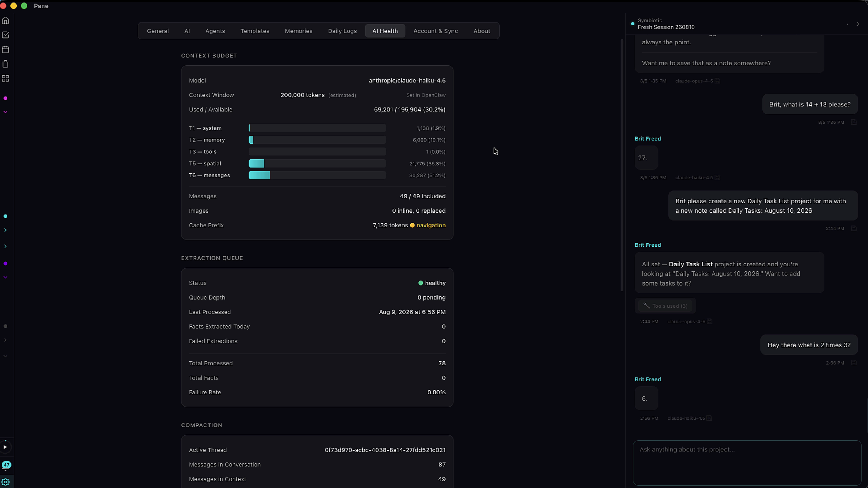The width and height of the screenshot is (868, 488).
Task: Click the Brit Freed name above the 6. reply
Action: pos(648,380)
